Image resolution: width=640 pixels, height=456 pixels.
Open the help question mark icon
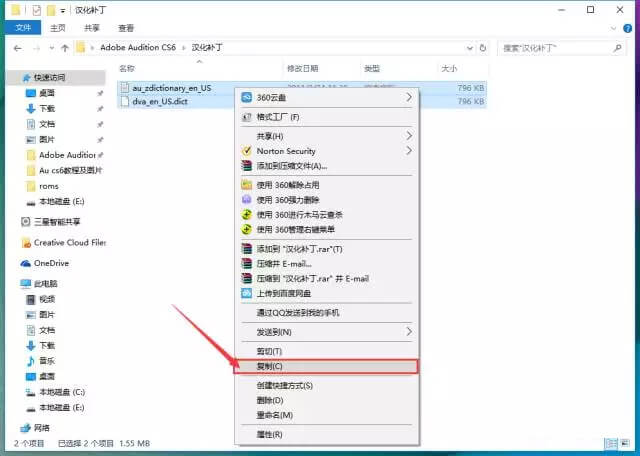(x=628, y=28)
